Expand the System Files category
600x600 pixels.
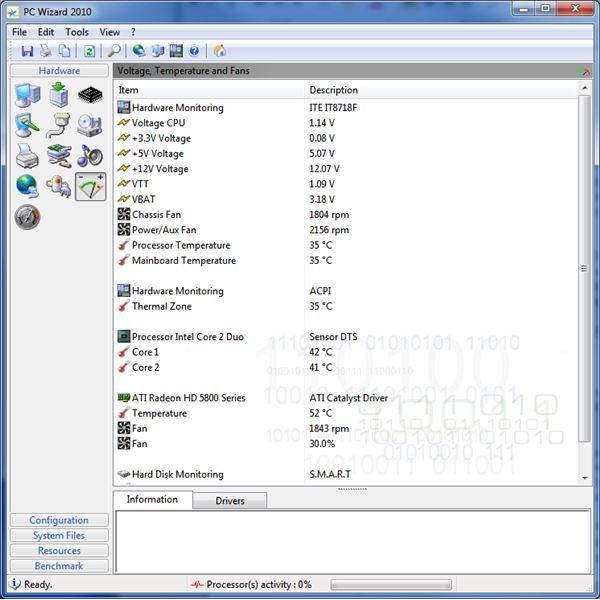59,535
